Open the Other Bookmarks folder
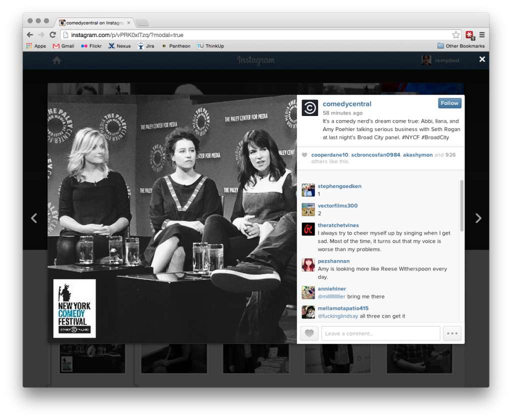This screenshot has width=512, height=420. click(x=460, y=46)
